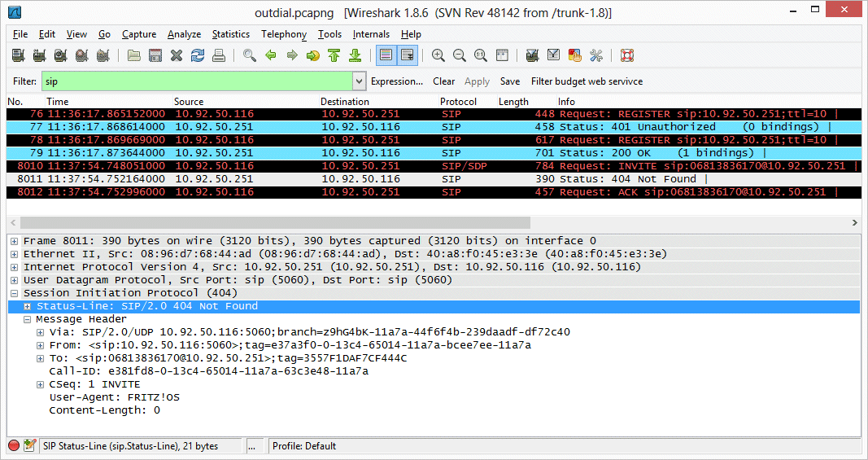Click the Clear filter button
Screen dimensions: 868x460
coord(443,81)
